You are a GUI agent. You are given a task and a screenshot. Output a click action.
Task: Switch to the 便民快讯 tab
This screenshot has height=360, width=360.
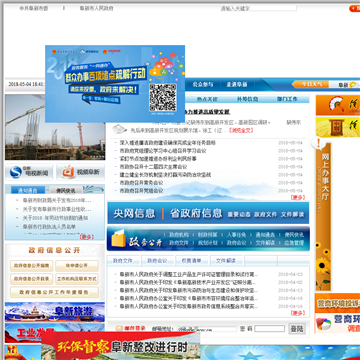66,190
